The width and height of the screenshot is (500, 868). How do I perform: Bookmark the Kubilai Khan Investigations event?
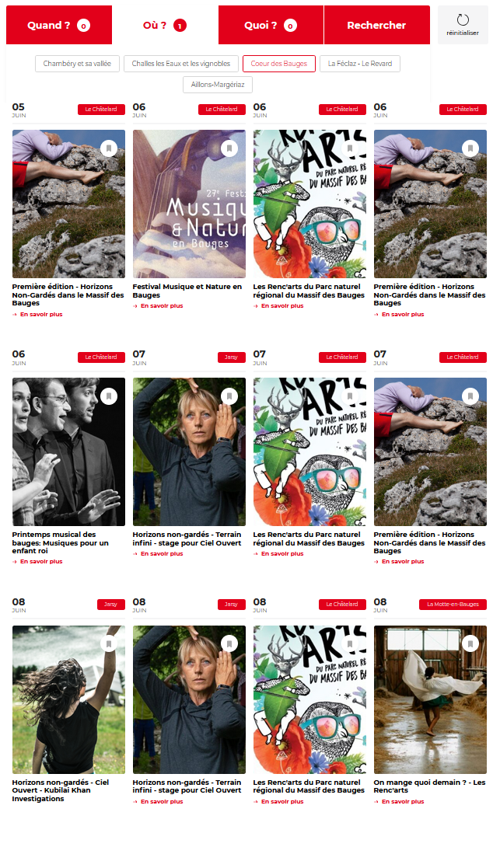(109, 643)
